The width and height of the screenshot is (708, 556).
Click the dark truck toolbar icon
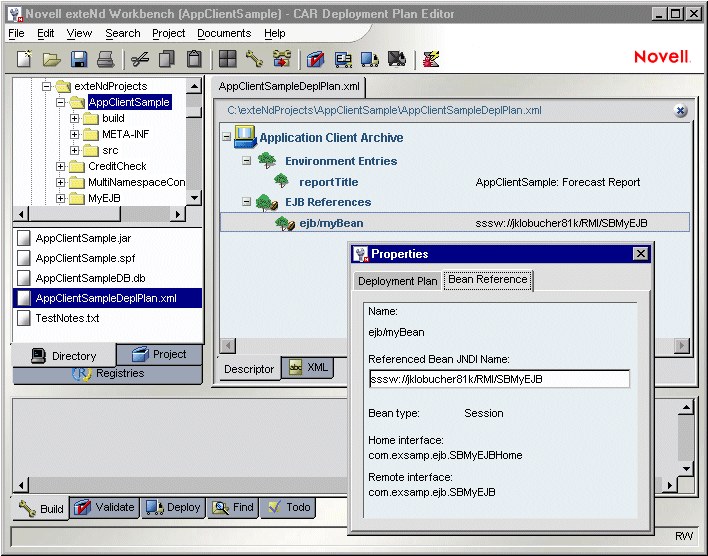[397, 59]
